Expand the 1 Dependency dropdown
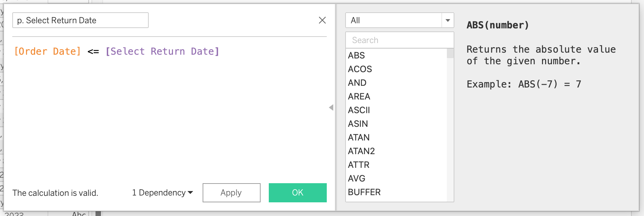Viewport: 644px width, 216px height. tap(163, 193)
